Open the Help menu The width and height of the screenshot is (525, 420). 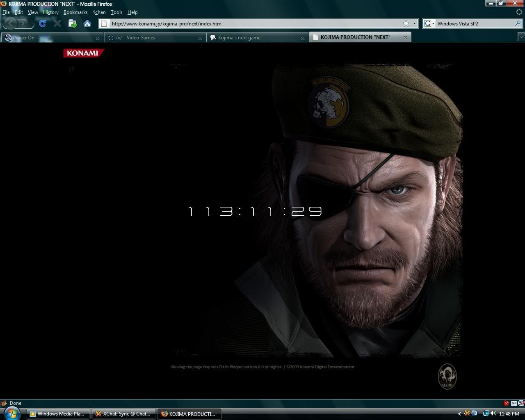[x=132, y=12]
